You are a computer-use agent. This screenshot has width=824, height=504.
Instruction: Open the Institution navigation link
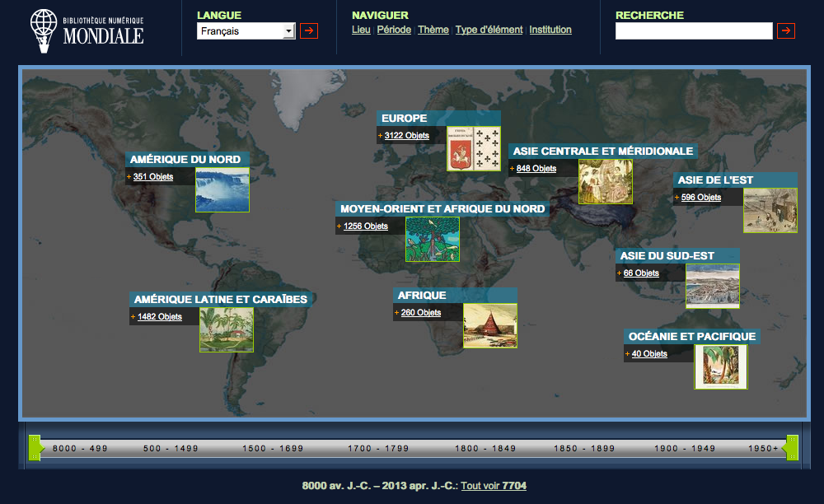[x=550, y=30]
